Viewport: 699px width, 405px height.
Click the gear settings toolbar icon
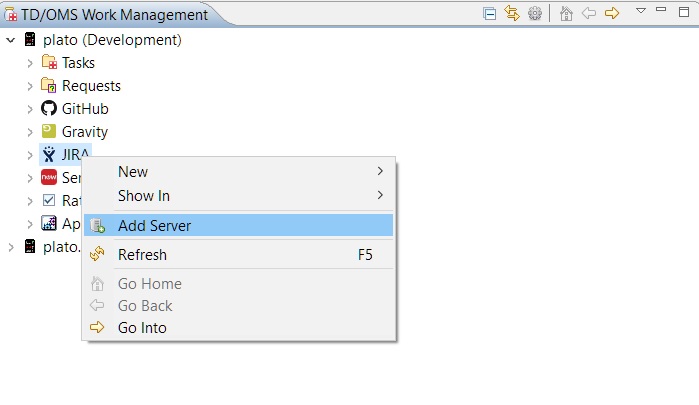[x=535, y=14]
